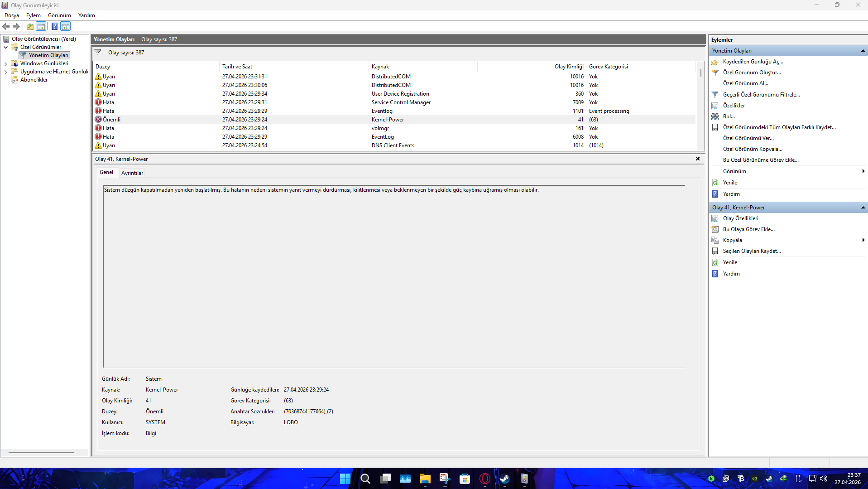Collapse the Yönetim Olayları actions section
Image resolution: width=868 pixels, height=489 pixels.
coord(863,51)
